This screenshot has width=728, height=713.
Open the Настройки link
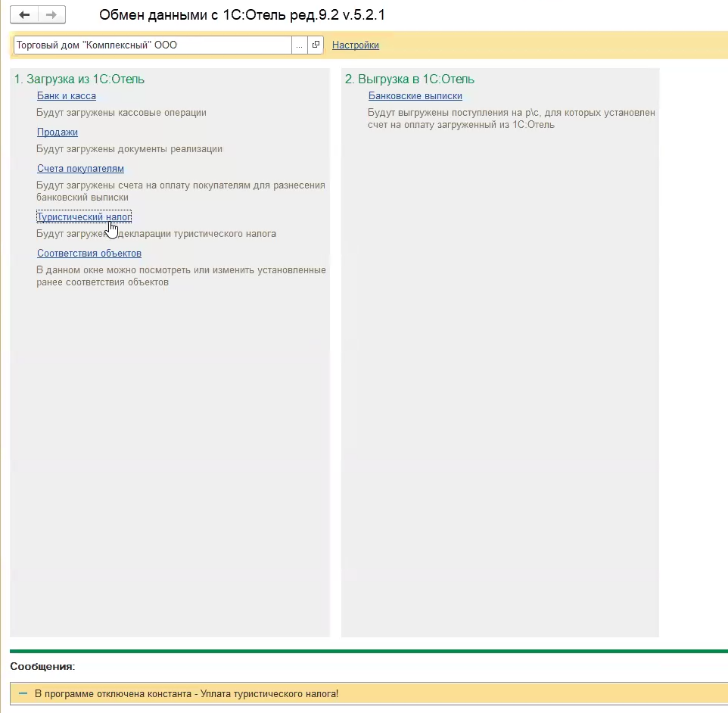pos(356,45)
